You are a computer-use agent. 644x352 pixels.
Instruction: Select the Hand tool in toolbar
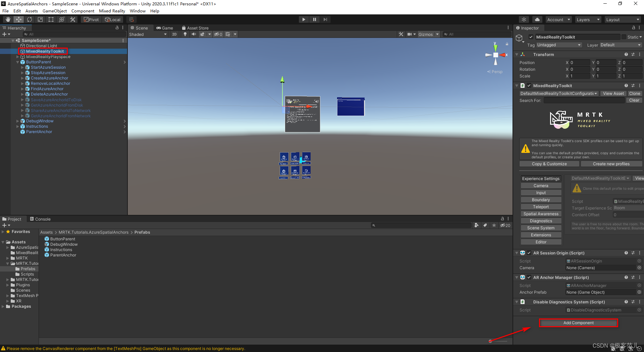pyautogui.click(x=8, y=19)
